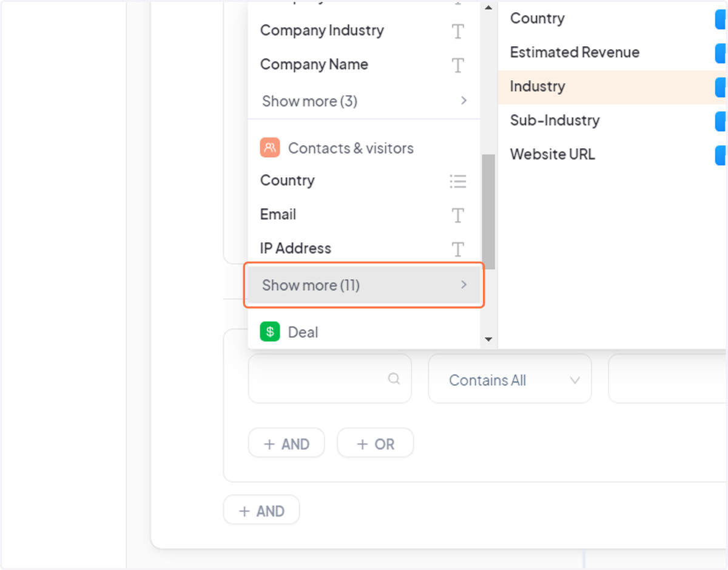728x570 pixels.
Task: Select Company Name field
Action: 364,64
